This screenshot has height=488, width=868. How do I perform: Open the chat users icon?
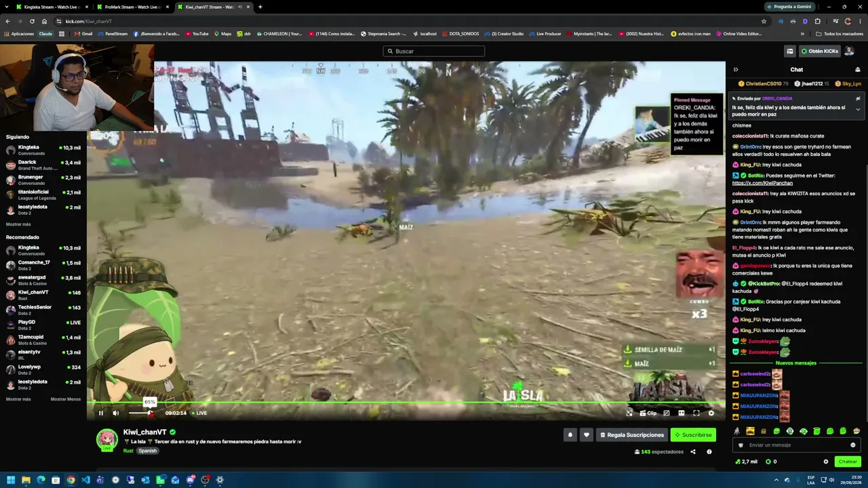coord(858,70)
